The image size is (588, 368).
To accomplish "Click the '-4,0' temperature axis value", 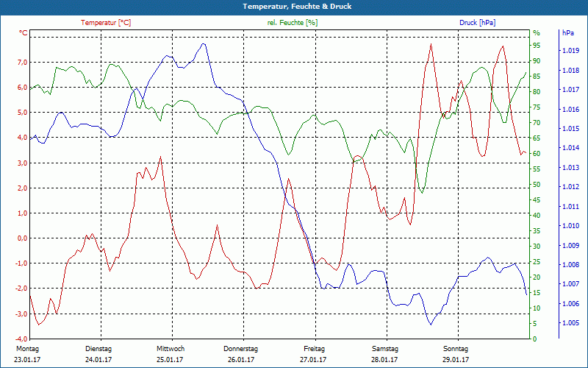I will [22, 339].
